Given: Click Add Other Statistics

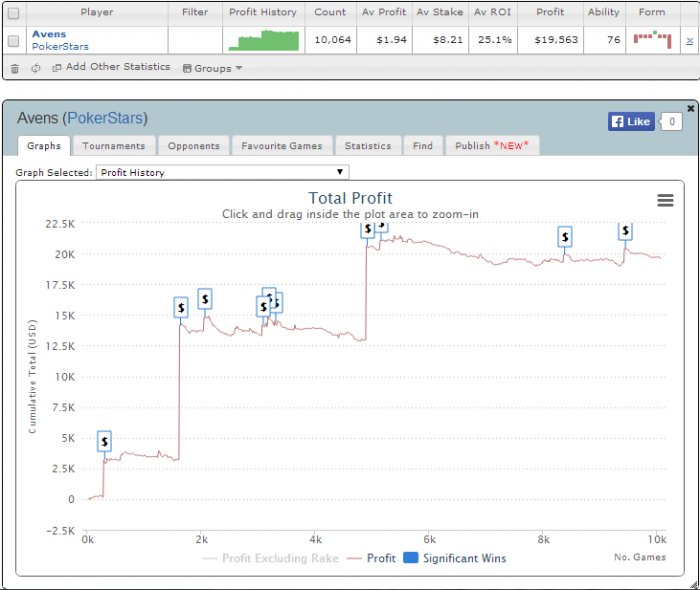Looking at the screenshot, I should click(x=111, y=67).
